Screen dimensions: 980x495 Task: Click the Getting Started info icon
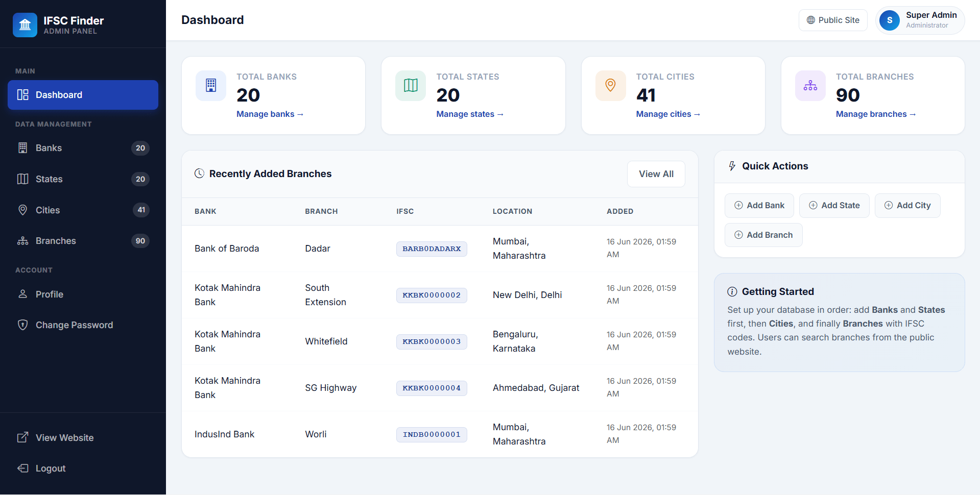[732, 292]
